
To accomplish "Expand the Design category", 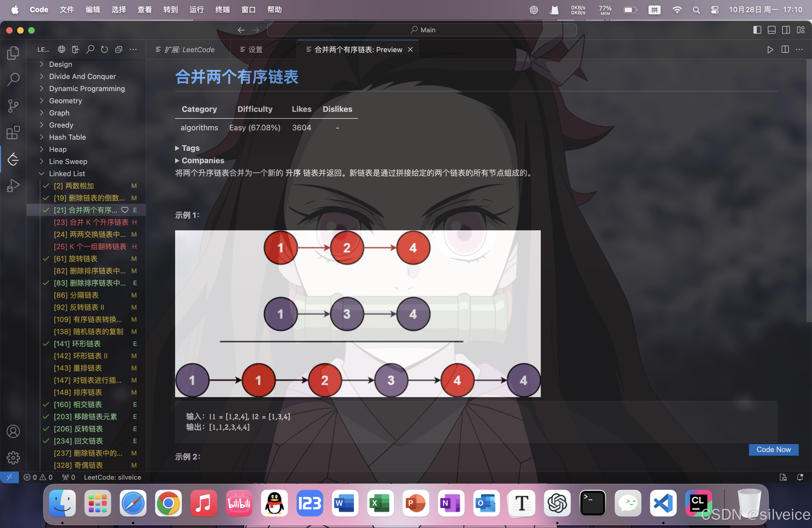I will pos(41,64).
